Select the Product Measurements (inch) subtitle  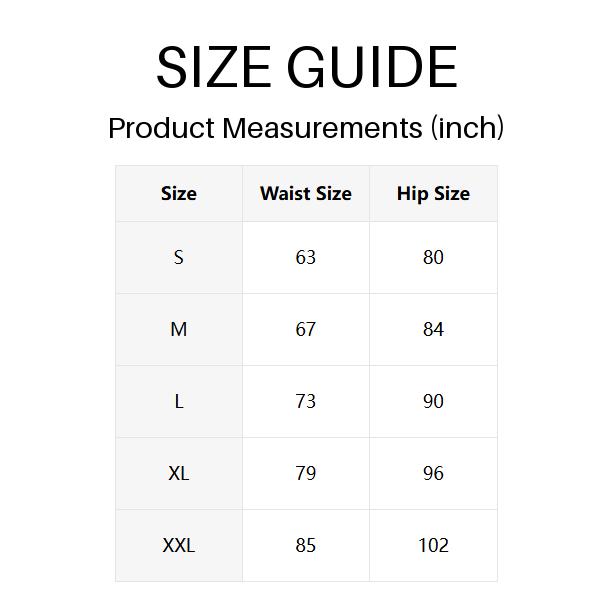[x=306, y=128]
